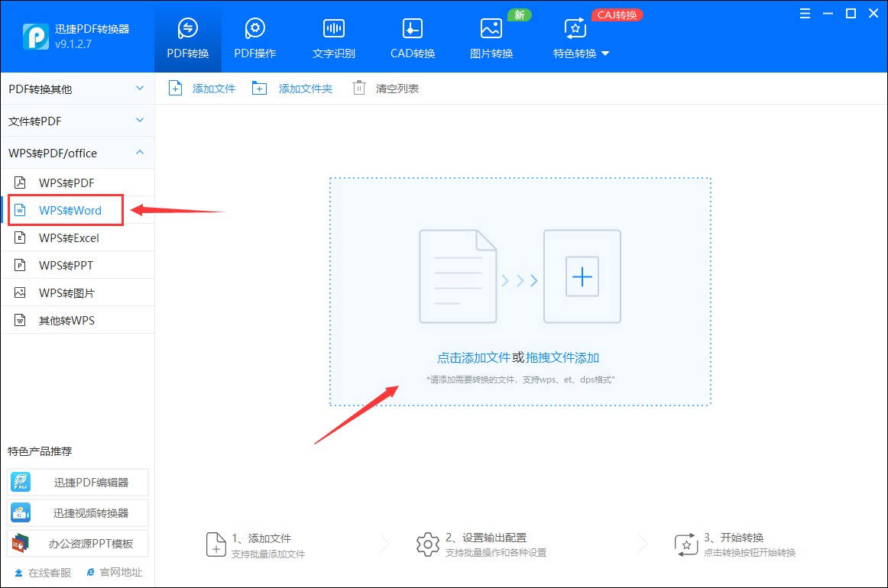Click step 1 添加文件 icon at bottom
This screenshot has width=888, height=588.
(x=216, y=544)
